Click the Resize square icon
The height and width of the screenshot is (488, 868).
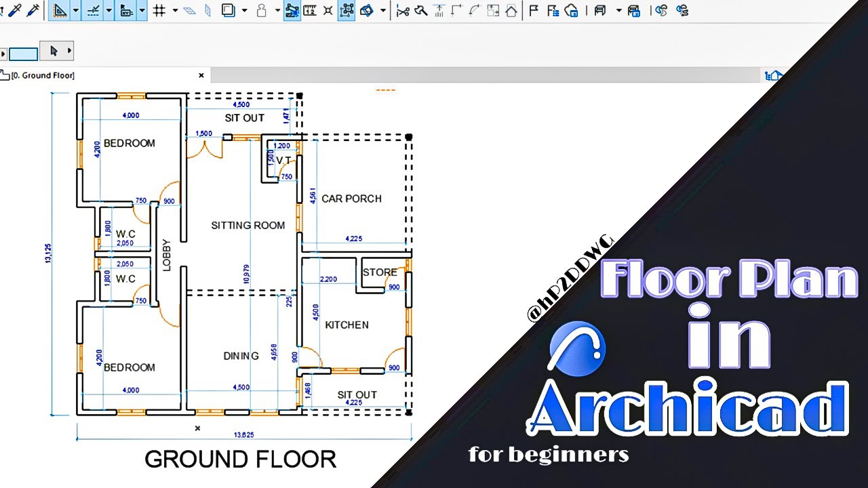(493, 10)
